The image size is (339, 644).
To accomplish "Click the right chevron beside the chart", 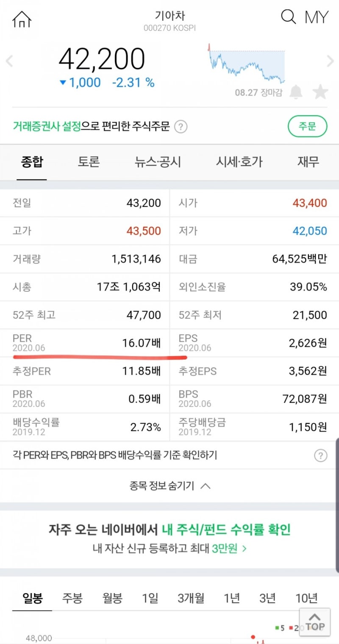I will click(330, 61).
